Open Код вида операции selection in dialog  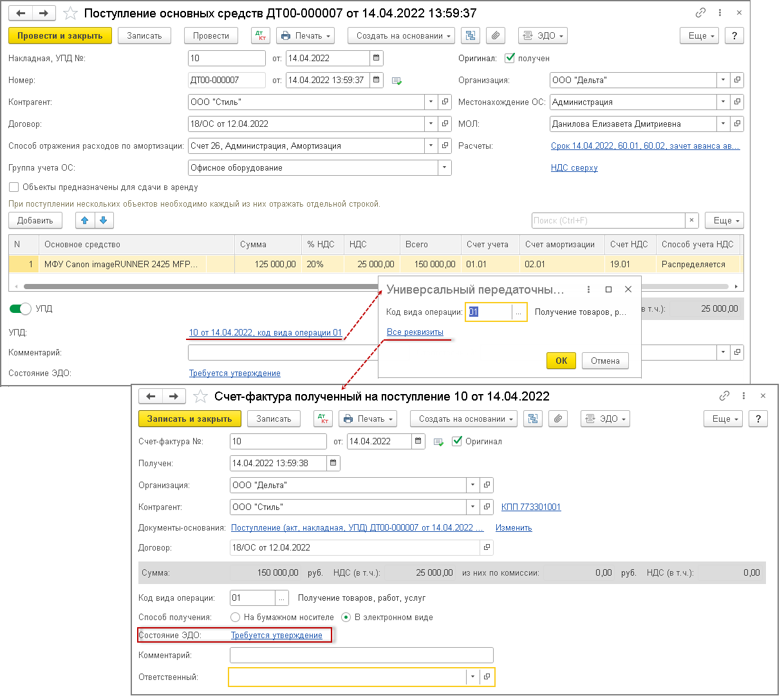[519, 312]
